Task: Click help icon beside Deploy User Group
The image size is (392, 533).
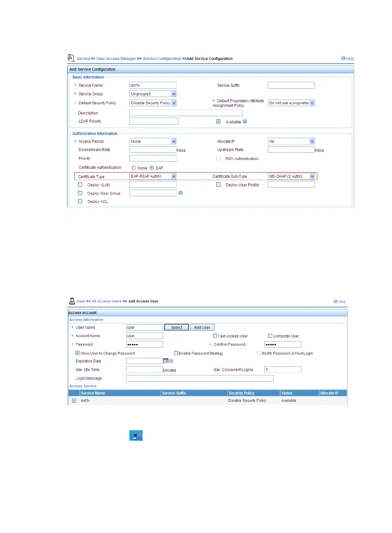Action: (181, 193)
